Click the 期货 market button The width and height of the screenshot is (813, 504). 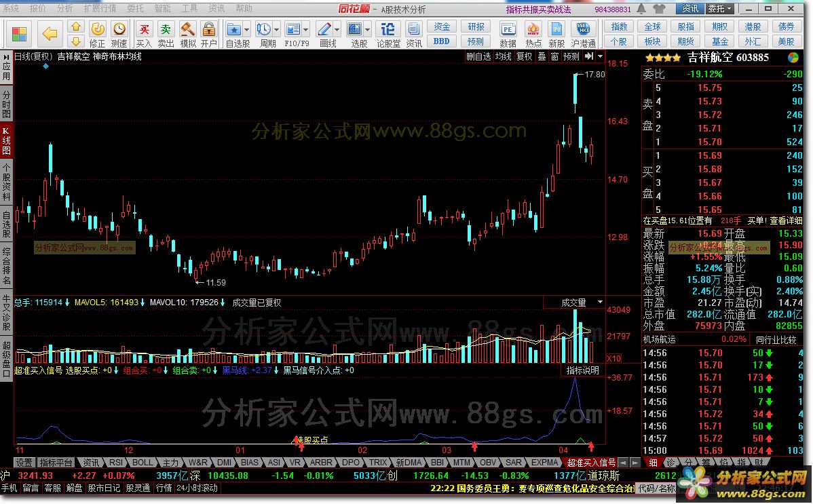(x=686, y=41)
